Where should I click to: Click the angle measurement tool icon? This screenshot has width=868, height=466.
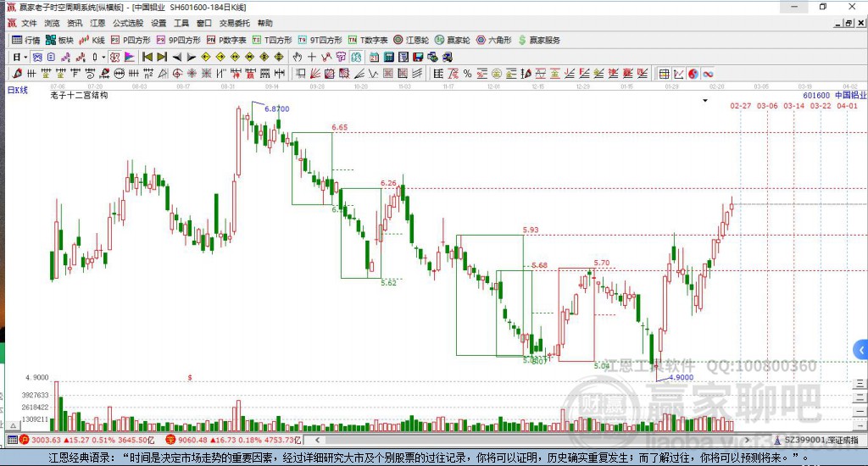[x=359, y=74]
